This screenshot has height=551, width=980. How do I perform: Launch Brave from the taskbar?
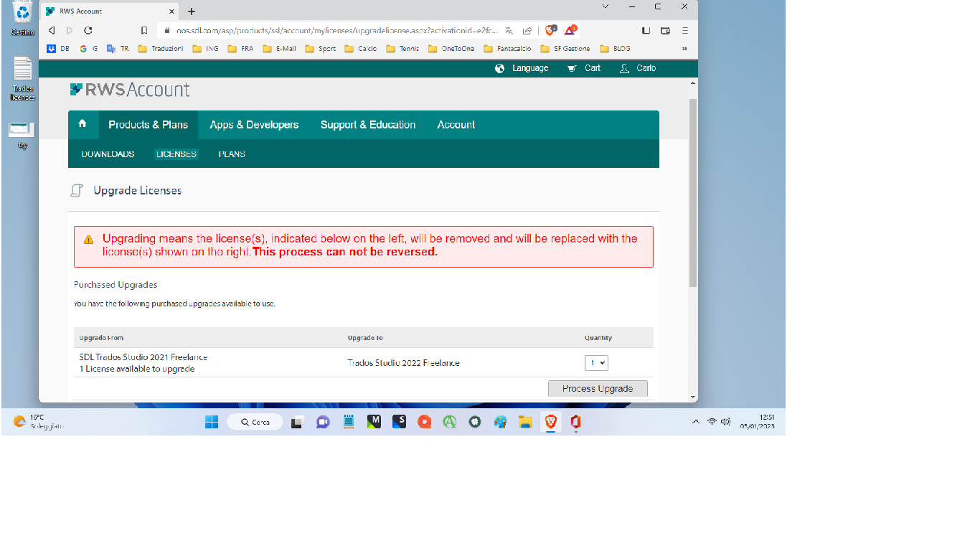[x=550, y=422]
